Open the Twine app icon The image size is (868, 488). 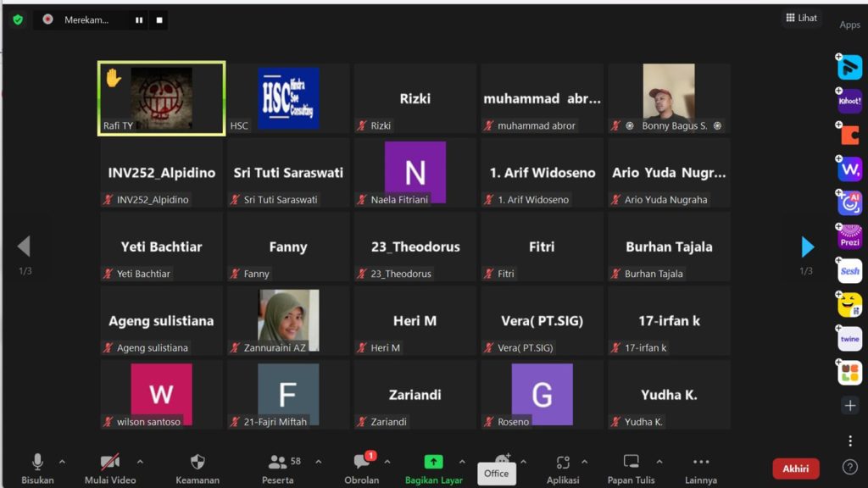click(x=849, y=339)
